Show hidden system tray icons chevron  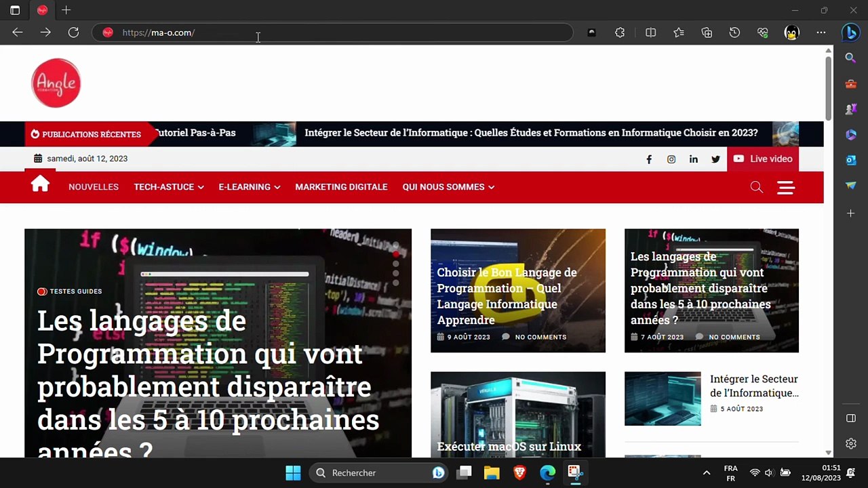[706, 473]
